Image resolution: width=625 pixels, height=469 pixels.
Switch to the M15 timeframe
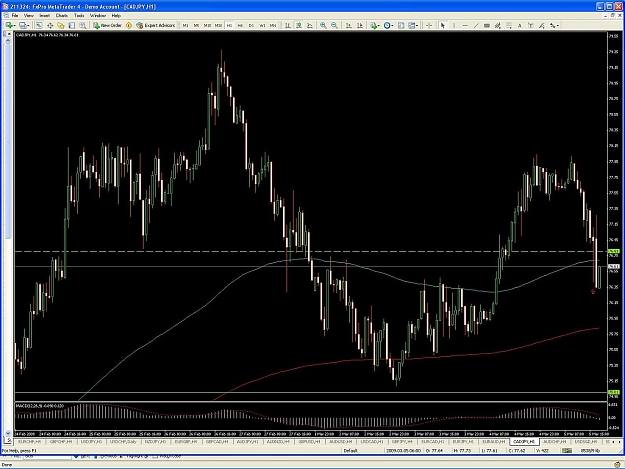click(207, 25)
